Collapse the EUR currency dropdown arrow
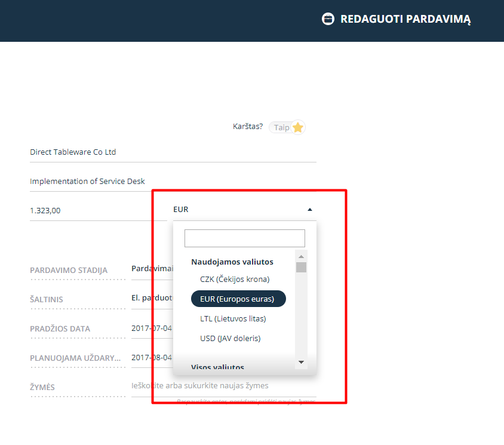Viewport: 504px width, 445px height. pyautogui.click(x=310, y=209)
